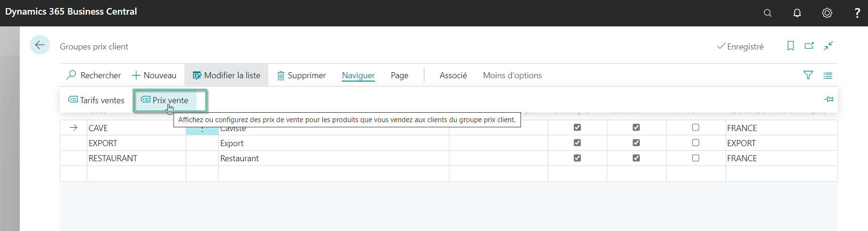This screenshot has height=231, width=868.
Task: Create a new entry with Nouveau
Action: [x=154, y=75]
